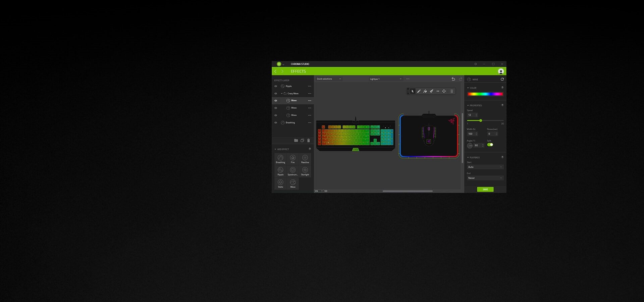This screenshot has height=302, width=644.
Task: Add a new effects group folder
Action: tap(296, 140)
